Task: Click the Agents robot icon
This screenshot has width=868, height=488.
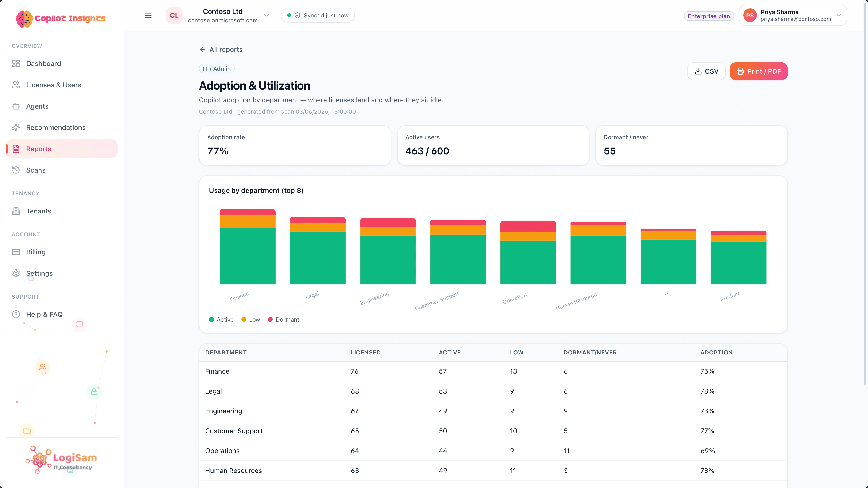Action: click(x=16, y=106)
